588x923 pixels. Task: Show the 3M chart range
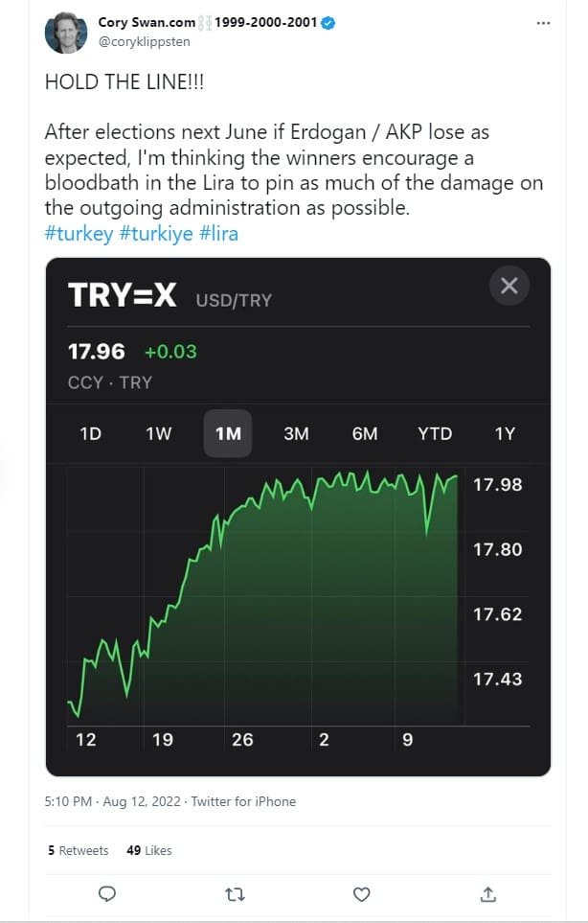(x=296, y=433)
